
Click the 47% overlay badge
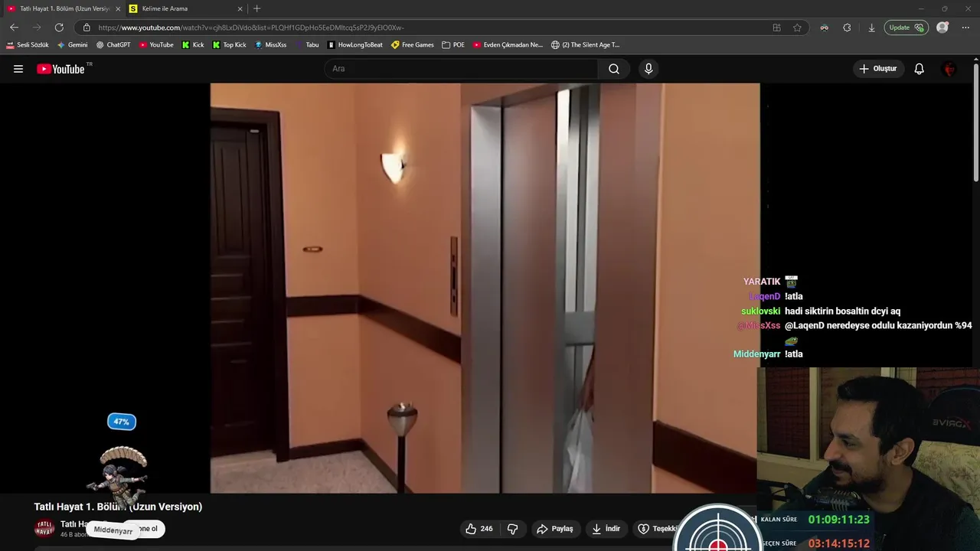pyautogui.click(x=122, y=422)
